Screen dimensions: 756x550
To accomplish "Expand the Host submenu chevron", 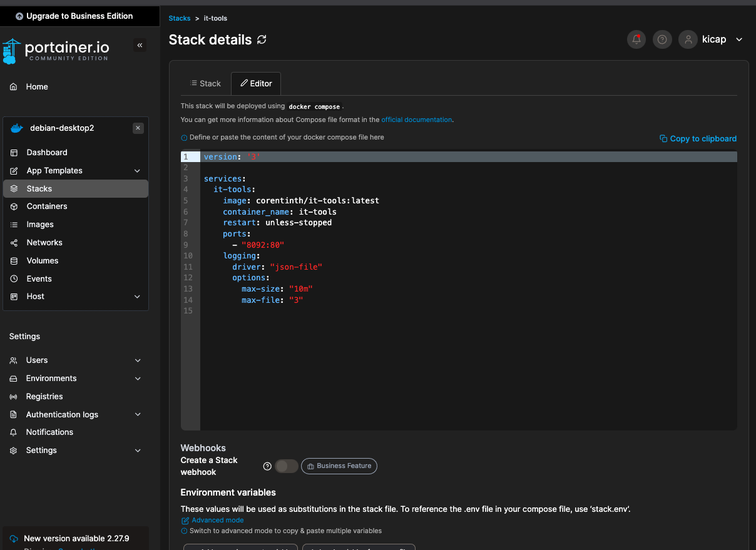I will 138,297.
